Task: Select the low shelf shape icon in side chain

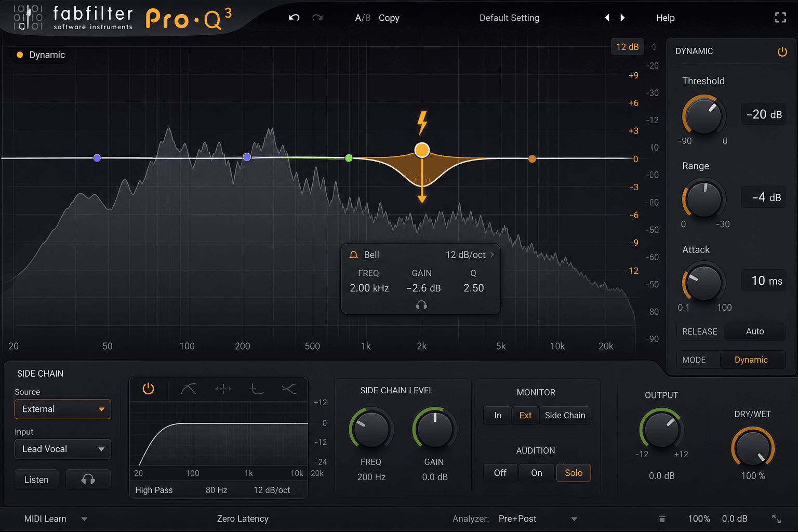Action: coord(257,389)
